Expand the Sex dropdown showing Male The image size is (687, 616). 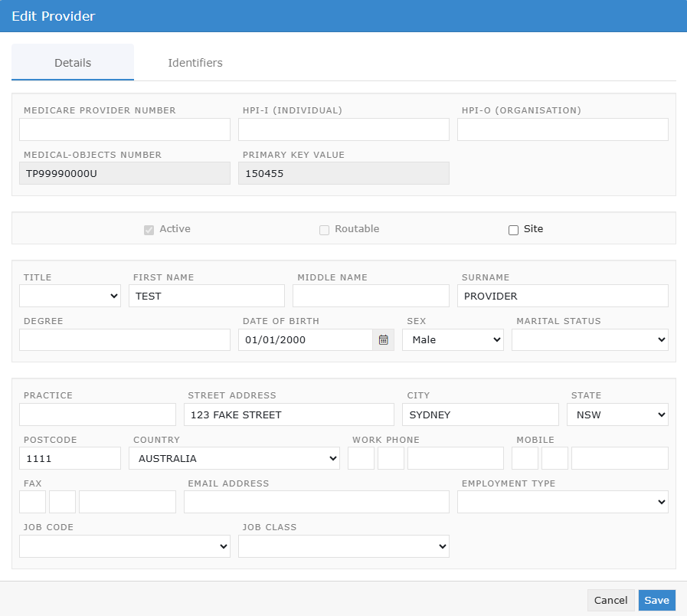[x=453, y=339]
